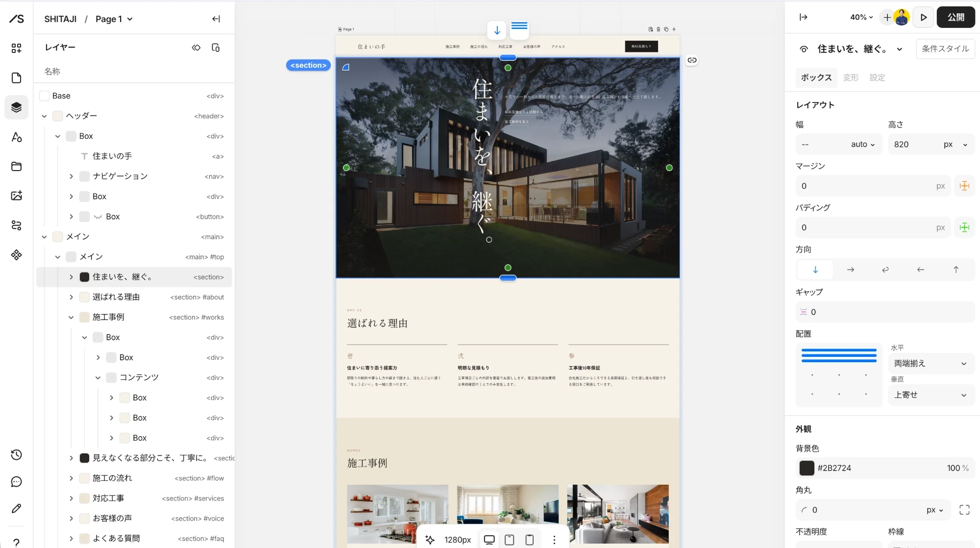Open the add image panel icon
Screen dimensions: 980x548
16,196
